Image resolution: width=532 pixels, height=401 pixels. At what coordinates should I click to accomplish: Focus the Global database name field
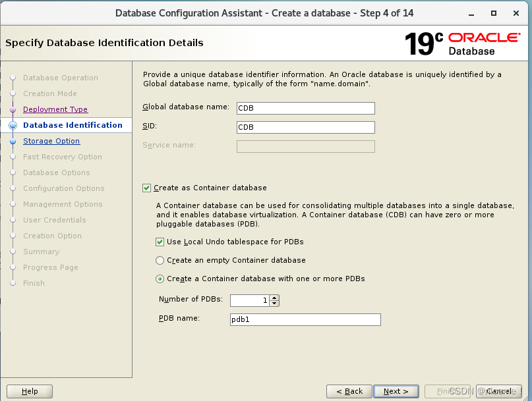click(306, 108)
